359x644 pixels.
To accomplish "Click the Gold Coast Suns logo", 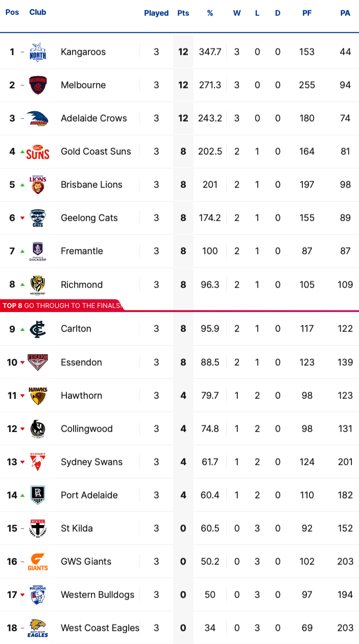I will [x=38, y=152].
